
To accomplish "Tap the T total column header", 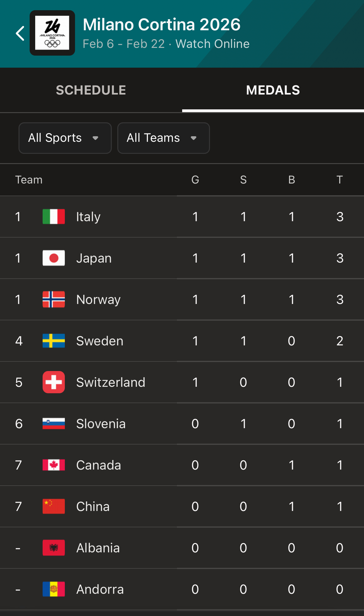I will pyautogui.click(x=340, y=180).
